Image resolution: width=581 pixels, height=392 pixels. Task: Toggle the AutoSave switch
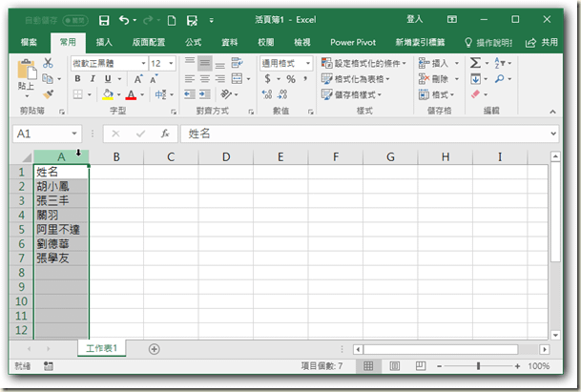tap(75, 20)
